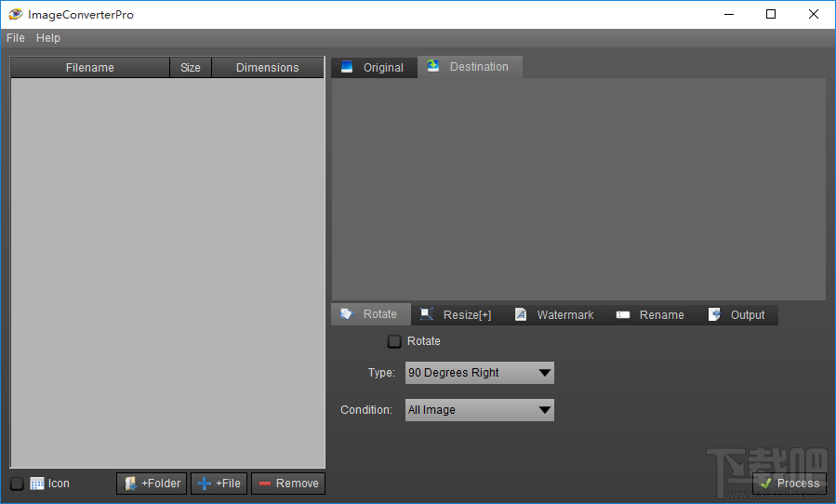Image resolution: width=836 pixels, height=504 pixels.
Task: Open the Watermark settings tab
Action: coord(555,314)
